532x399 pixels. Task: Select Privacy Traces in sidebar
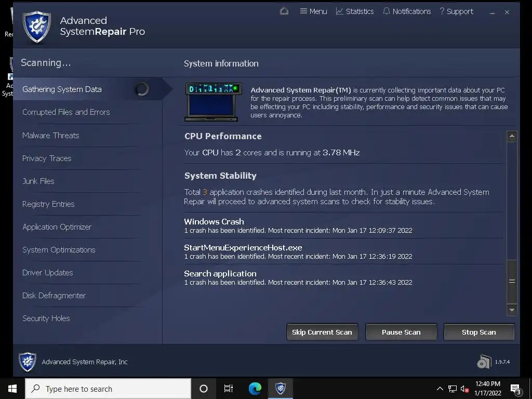coord(47,158)
